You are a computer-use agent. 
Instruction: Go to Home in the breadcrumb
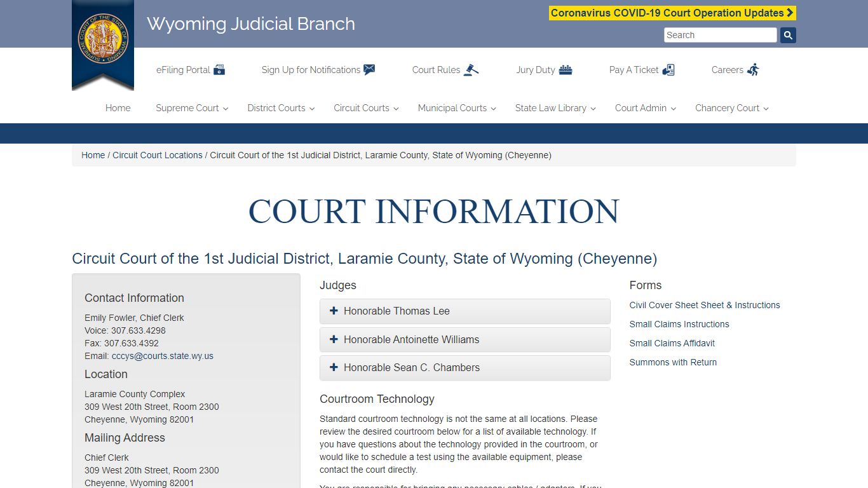[x=93, y=155]
